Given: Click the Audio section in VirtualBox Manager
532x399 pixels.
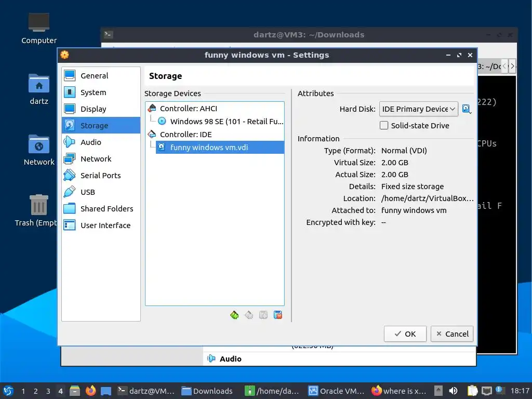Looking at the screenshot, I should [x=224, y=358].
